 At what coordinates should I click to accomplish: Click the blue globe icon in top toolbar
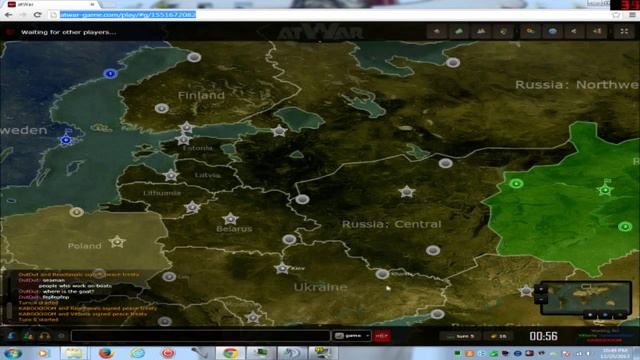pyautogui.click(x=552, y=31)
